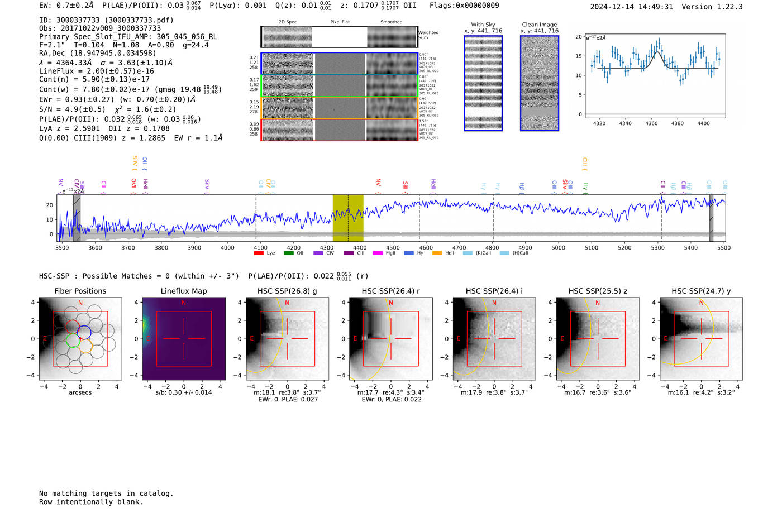Click the 2D Spec column header

coord(288,22)
